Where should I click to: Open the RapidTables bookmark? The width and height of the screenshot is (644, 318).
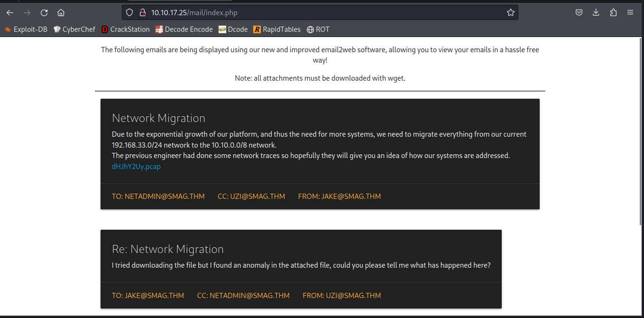pyautogui.click(x=277, y=29)
